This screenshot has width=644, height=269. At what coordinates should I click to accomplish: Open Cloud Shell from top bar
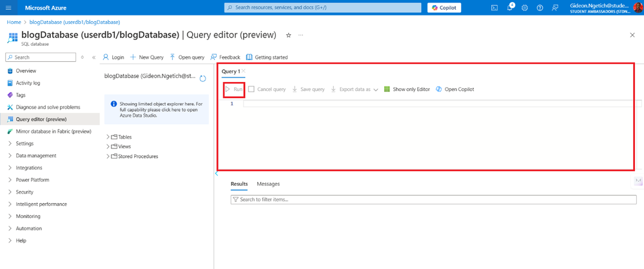point(495,8)
